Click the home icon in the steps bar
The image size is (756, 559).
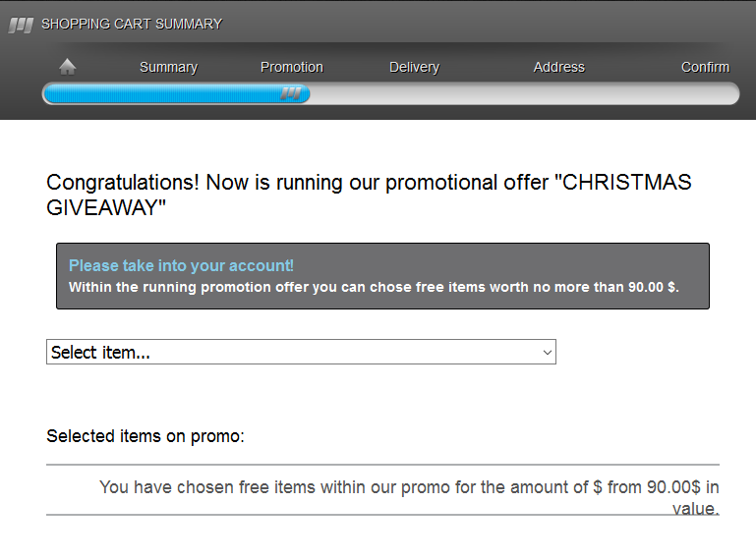(x=68, y=67)
